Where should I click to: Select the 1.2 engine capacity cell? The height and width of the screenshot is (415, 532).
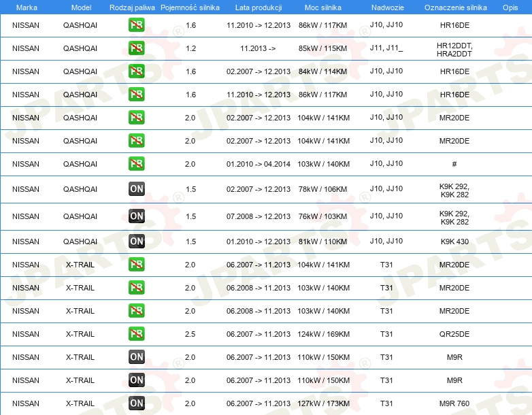[x=190, y=48]
